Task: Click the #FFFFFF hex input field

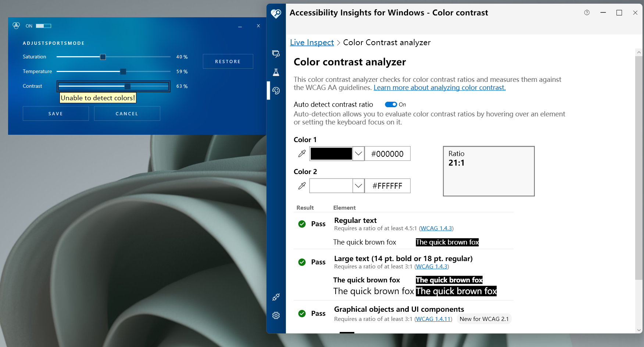Action: pyautogui.click(x=387, y=186)
